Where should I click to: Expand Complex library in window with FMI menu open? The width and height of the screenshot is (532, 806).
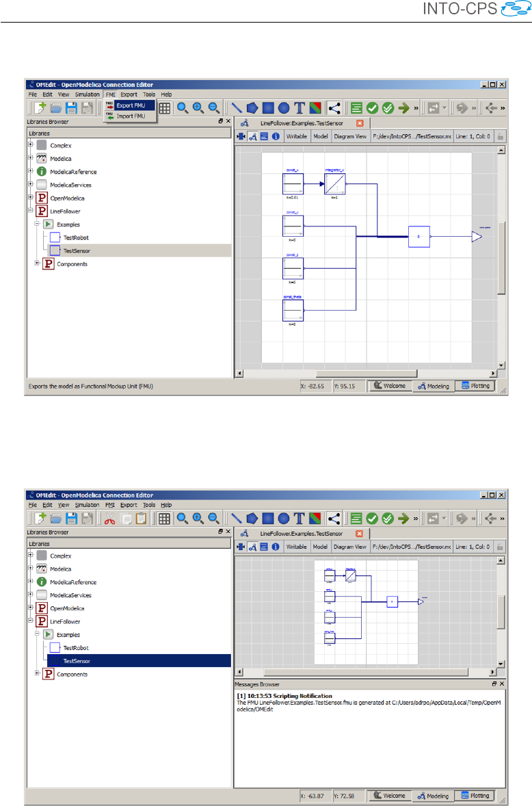pos(30,144)
